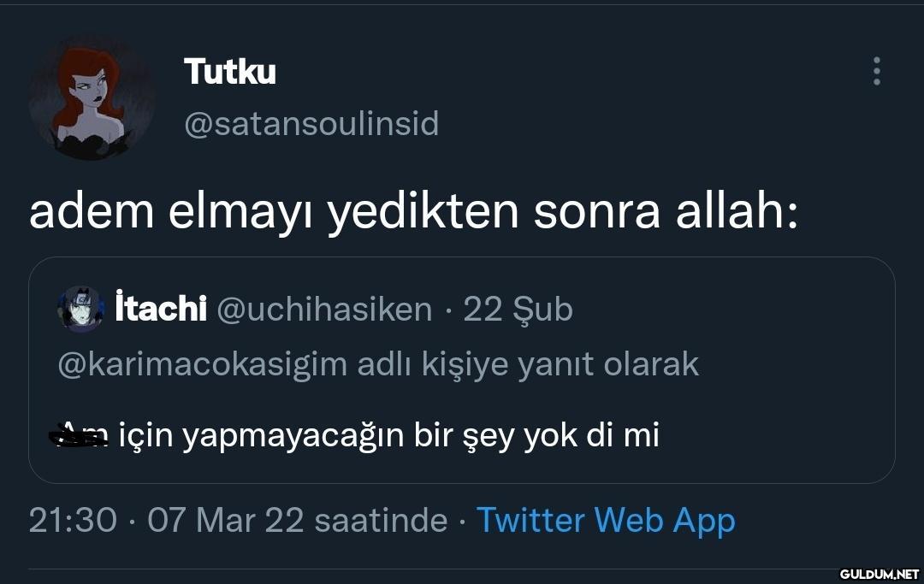Open the three-dot more options menu
The image size is (924, 584).
tap(877, 72)
